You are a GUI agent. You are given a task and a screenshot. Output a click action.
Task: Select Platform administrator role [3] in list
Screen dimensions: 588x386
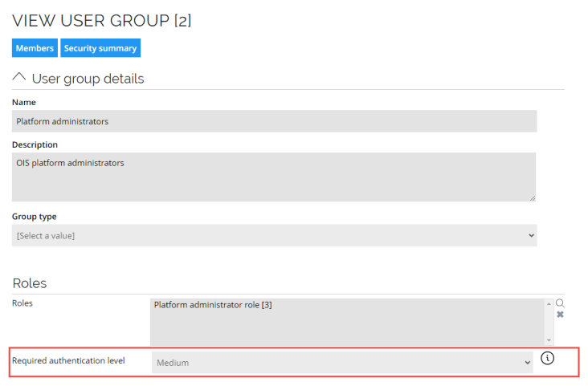click(213, 305)
